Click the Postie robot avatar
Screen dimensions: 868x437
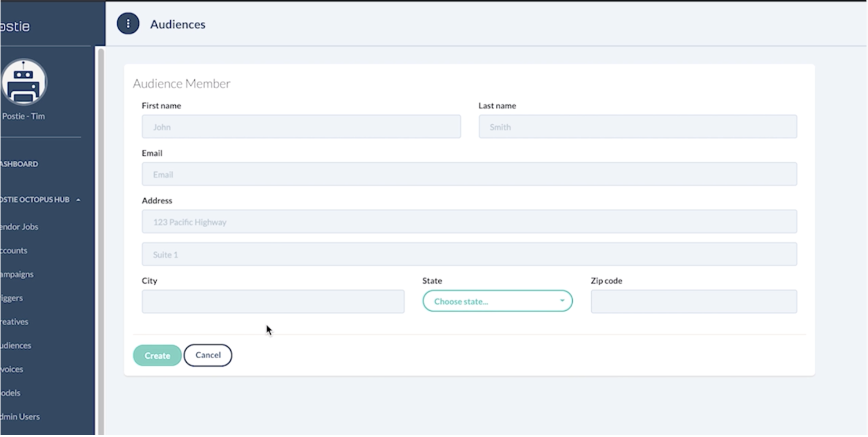(24, 82)
